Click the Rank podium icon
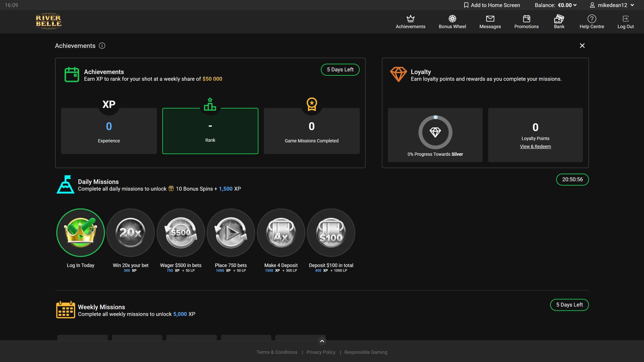This screenshot has height=362, width=644. (210, 104)
